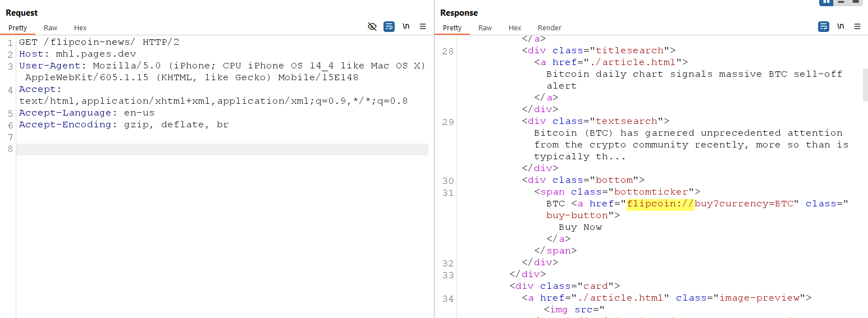The width and height of the screenshot is (868, 318).
Task: Click the \n icon in Response panel
Action: (x=840, y=26)
